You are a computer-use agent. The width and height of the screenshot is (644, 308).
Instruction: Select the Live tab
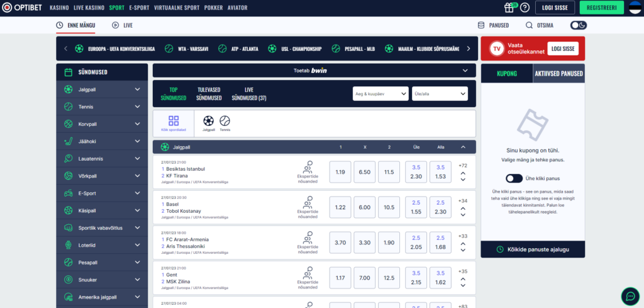coord(123,25)
